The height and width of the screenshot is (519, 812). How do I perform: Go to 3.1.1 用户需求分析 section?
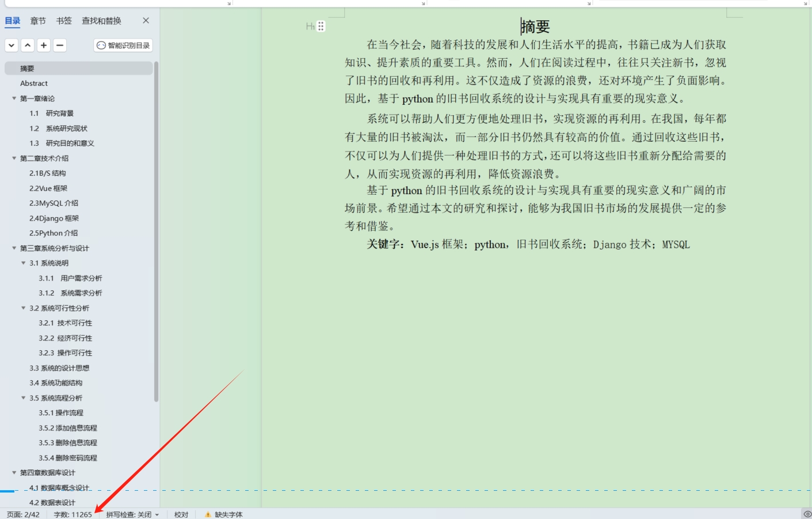point(70,278)
